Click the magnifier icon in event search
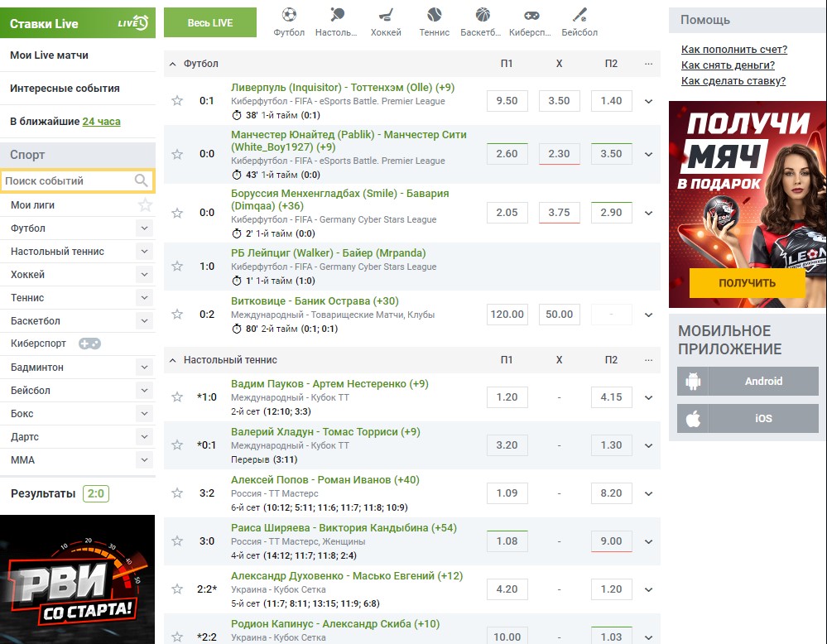This screenshot has width=827, height=644. point(142,180)
